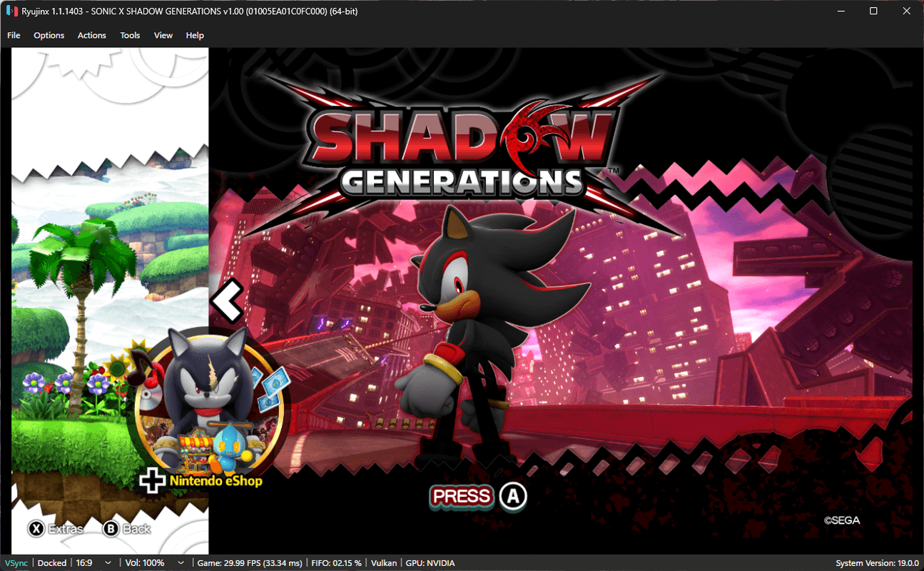Maximize the Ryujinx window
This screenshot has width=924, height=571.
(873, 11)
